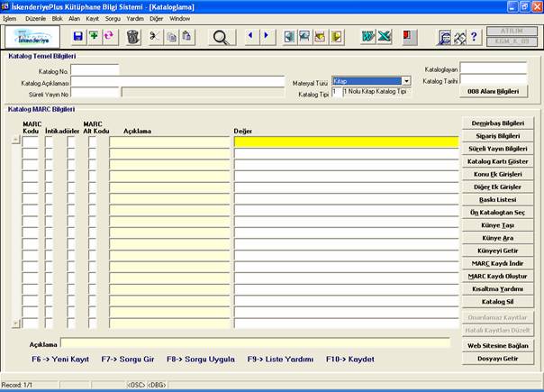Click the Ön Katalogtan Seç button

(x=498, y=213)
